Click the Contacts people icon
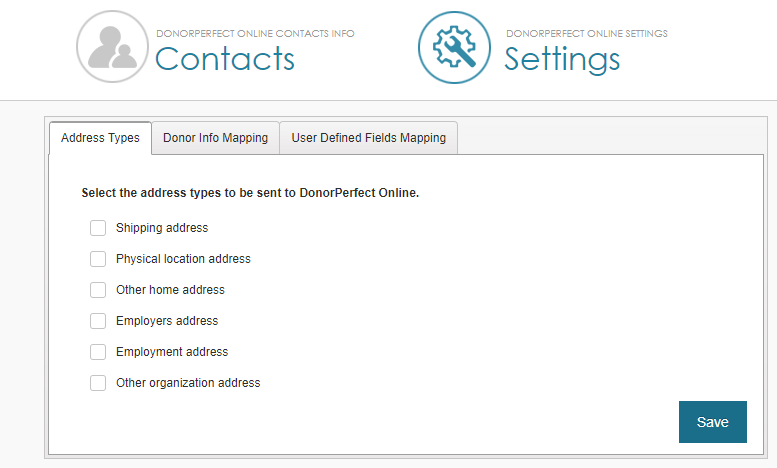 (x=112, y=47)
